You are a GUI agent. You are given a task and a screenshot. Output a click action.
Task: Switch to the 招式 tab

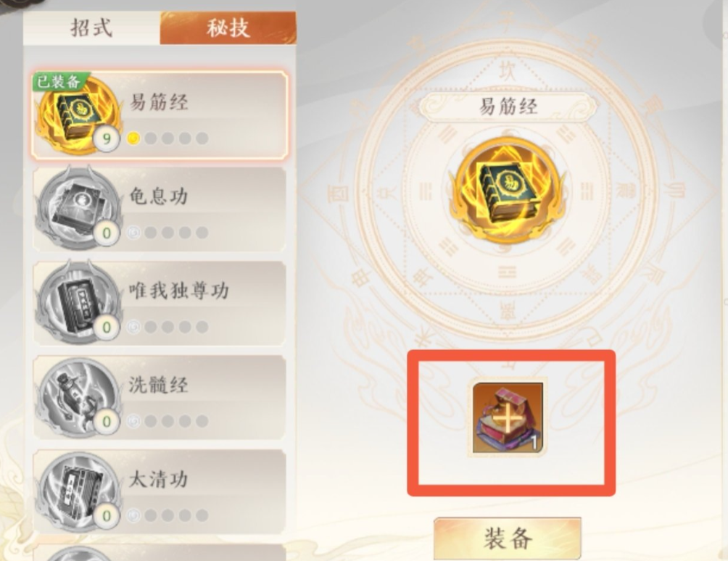[x=91, y=28]
